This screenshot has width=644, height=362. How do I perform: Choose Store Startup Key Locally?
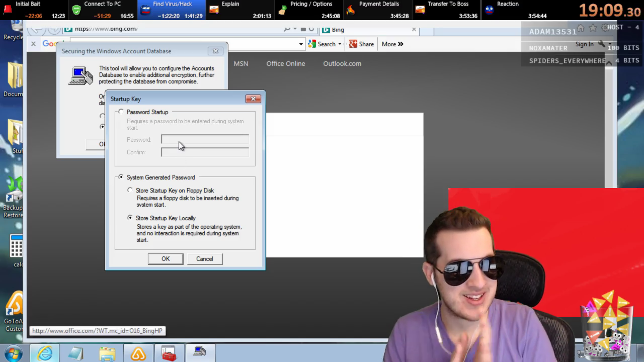[x=130, y=218]
